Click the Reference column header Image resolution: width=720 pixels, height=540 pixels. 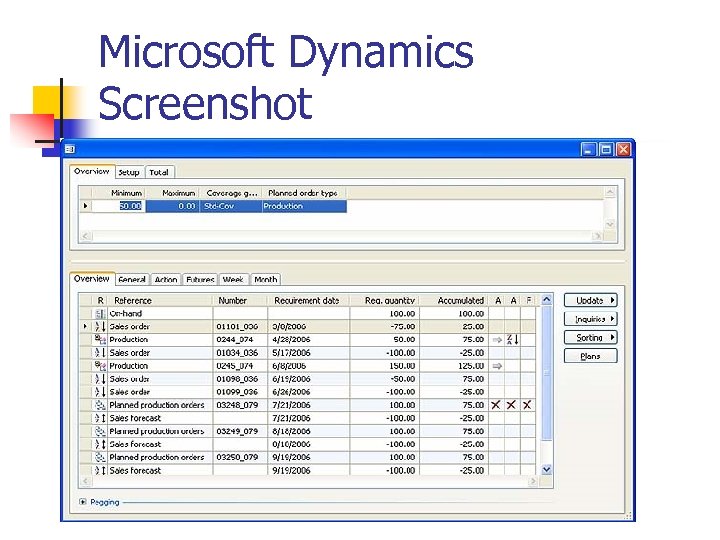point(160,300)
